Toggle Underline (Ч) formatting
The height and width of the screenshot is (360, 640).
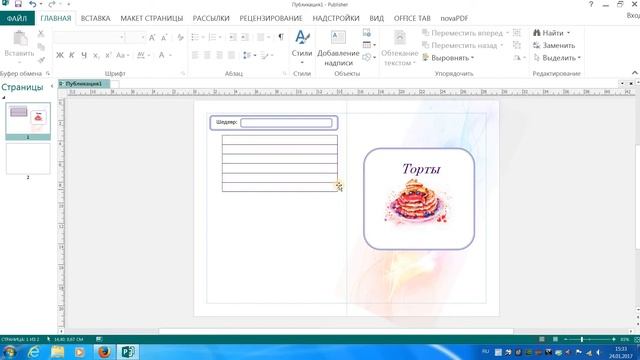tap(84, 55)
